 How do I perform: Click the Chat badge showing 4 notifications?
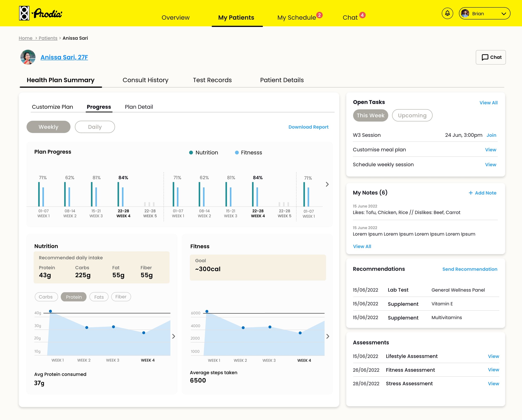[362, 15]
